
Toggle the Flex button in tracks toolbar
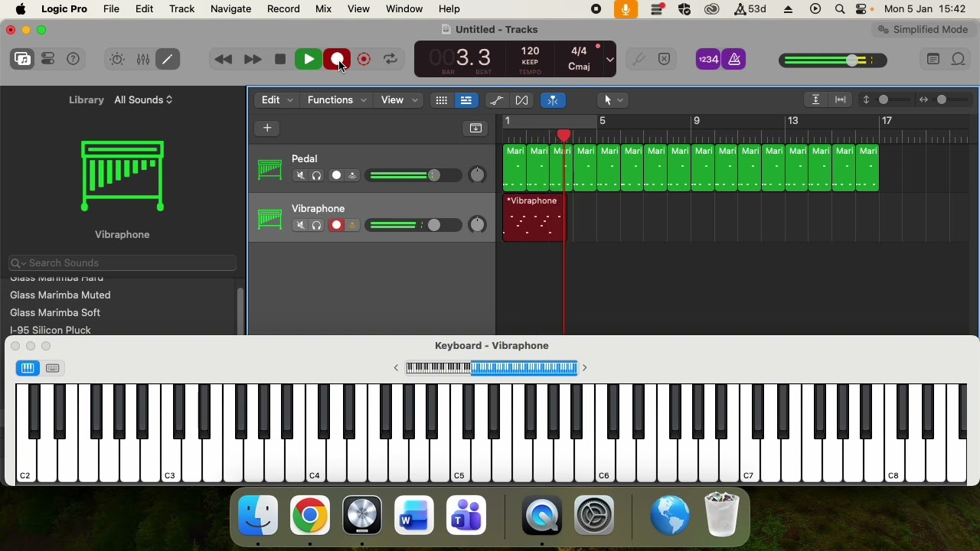(521, 100)
